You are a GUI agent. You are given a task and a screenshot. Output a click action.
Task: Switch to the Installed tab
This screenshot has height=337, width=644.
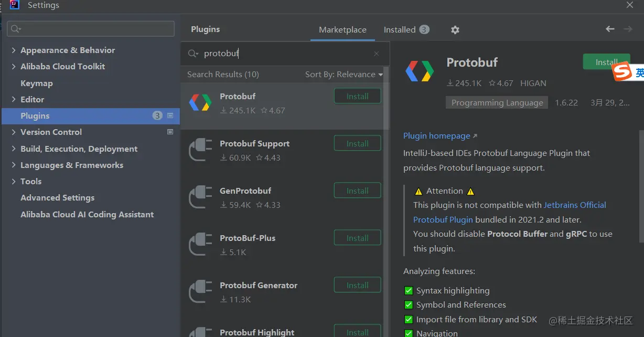pyautogui.click(x=406, y=30)
